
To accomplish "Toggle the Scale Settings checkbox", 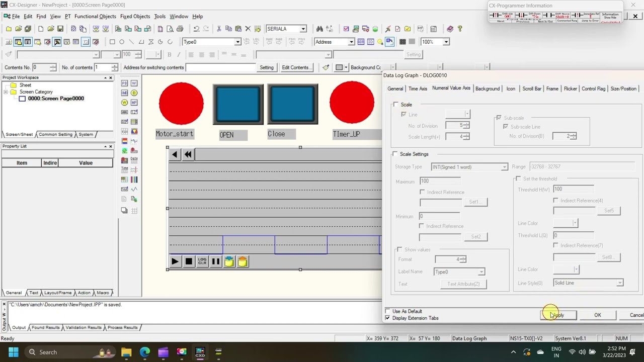I will click(395, 154).
